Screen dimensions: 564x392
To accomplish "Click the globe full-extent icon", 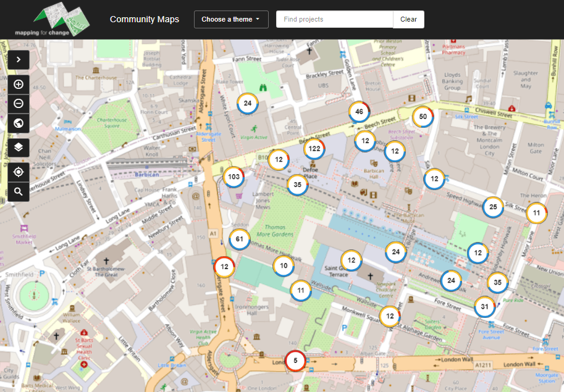I will [19, 123].
